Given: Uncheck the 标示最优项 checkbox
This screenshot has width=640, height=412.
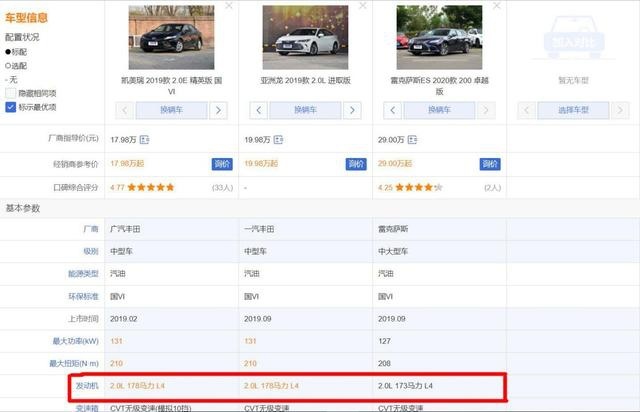Looking at the screenshot, I should coord(11,107).
